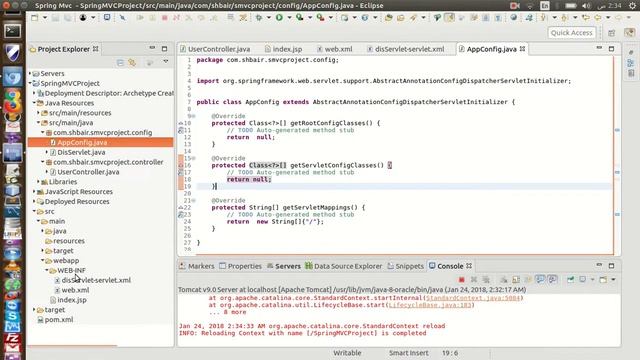640x360 pixels.
Task: Toggle Show Console on standard output change
Action: [x=540, y=280]
